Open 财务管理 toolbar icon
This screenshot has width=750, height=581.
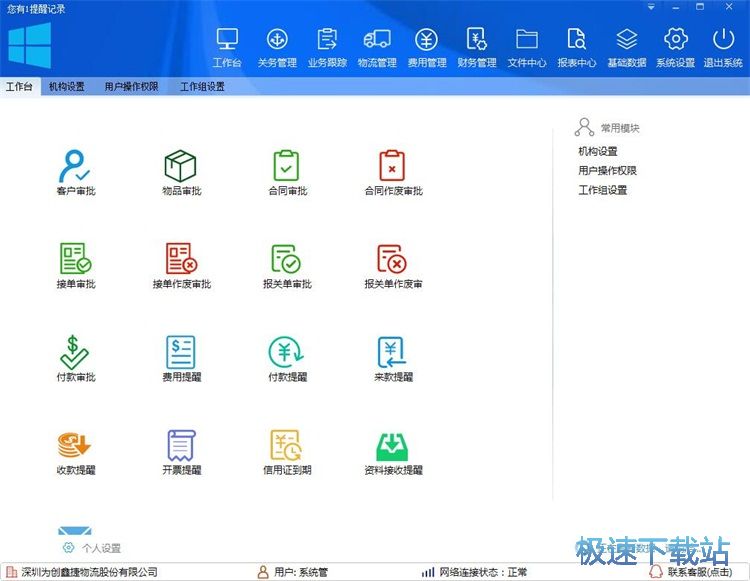[476, 39]
